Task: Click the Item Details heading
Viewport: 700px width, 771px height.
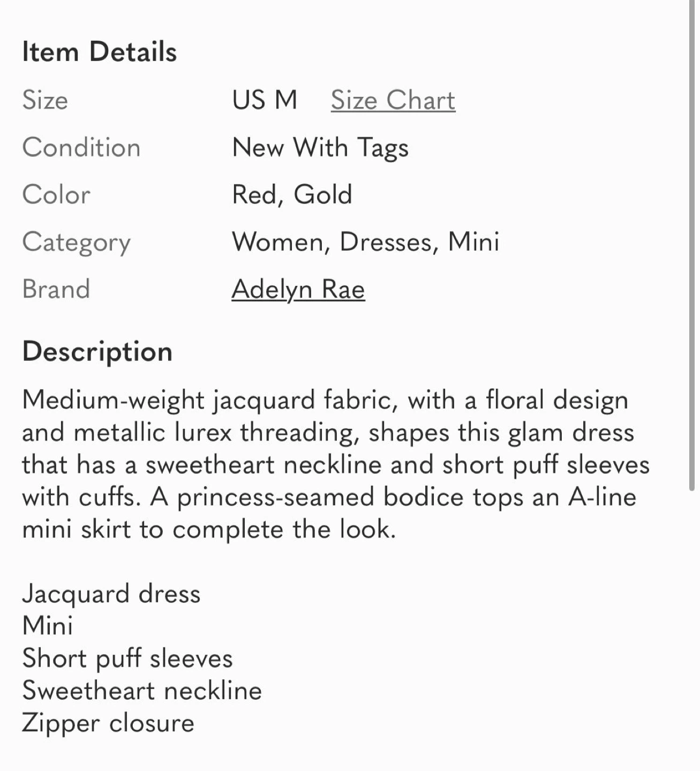Action: (100, 52)
